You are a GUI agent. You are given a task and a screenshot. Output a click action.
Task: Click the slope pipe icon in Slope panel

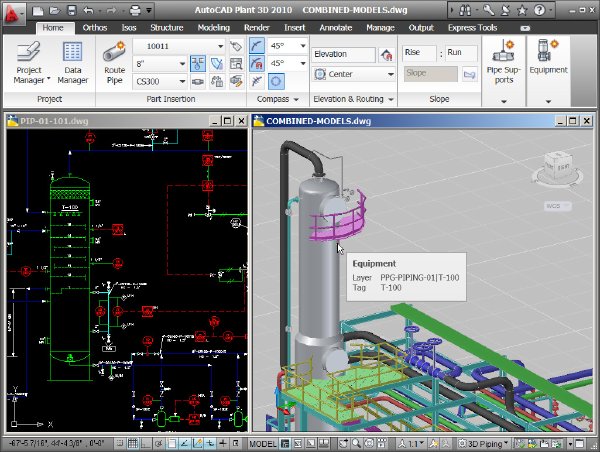[x=470, y=74]
